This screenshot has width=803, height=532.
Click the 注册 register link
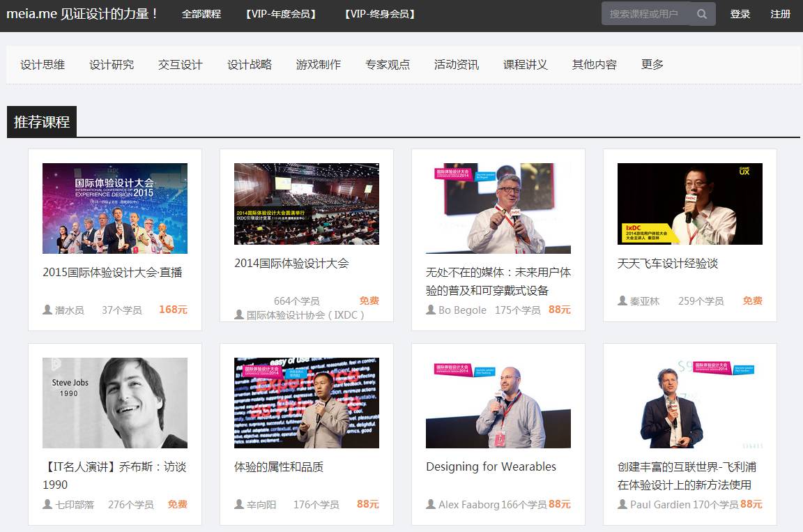[x=780, y=14]
